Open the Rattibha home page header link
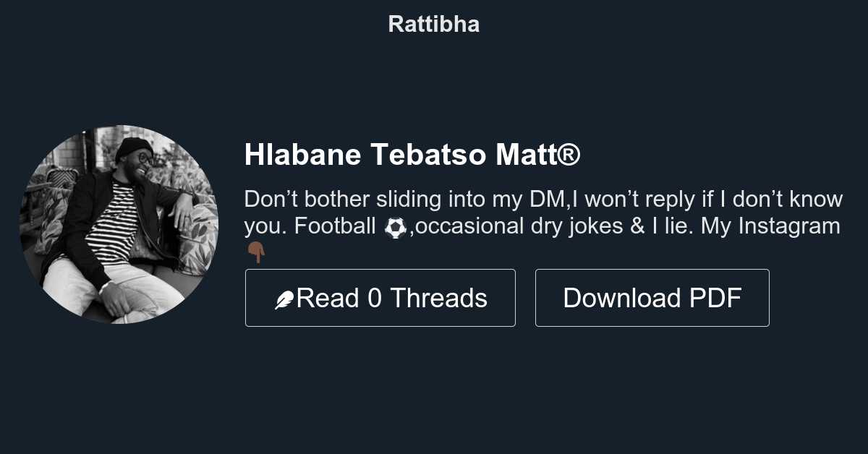Viewport: 868px width, 454px height. (433, 24)
